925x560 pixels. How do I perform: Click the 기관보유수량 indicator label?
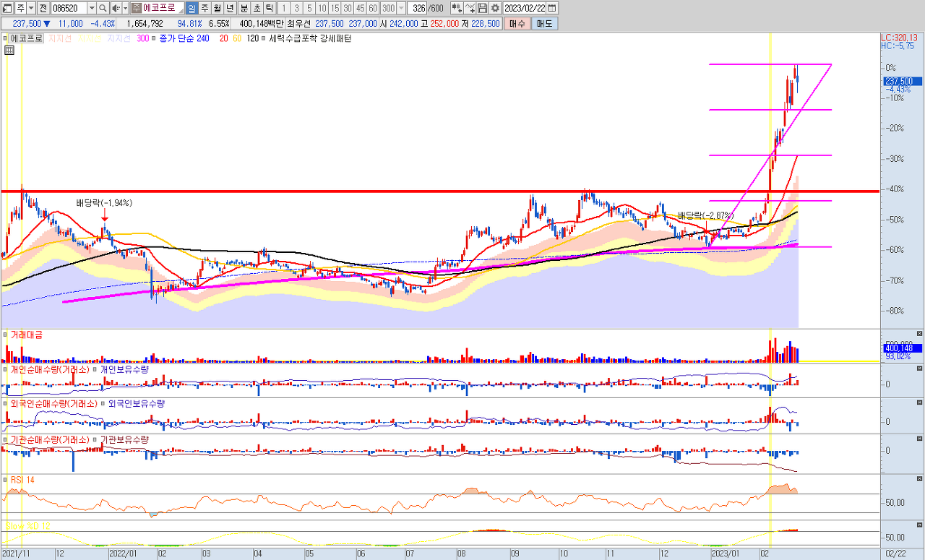(125, 439)
